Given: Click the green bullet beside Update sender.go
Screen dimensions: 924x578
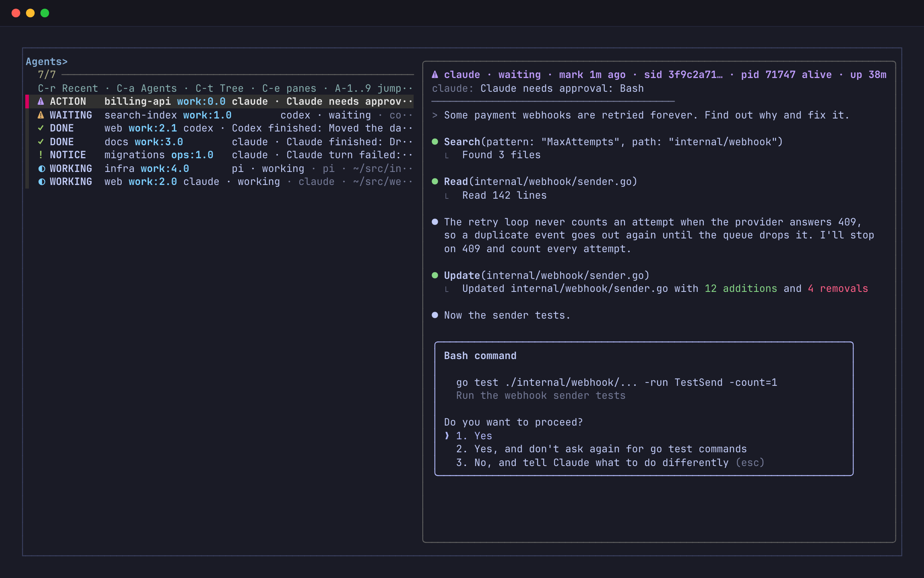Looking at the screenshot, I should [435, 275].
